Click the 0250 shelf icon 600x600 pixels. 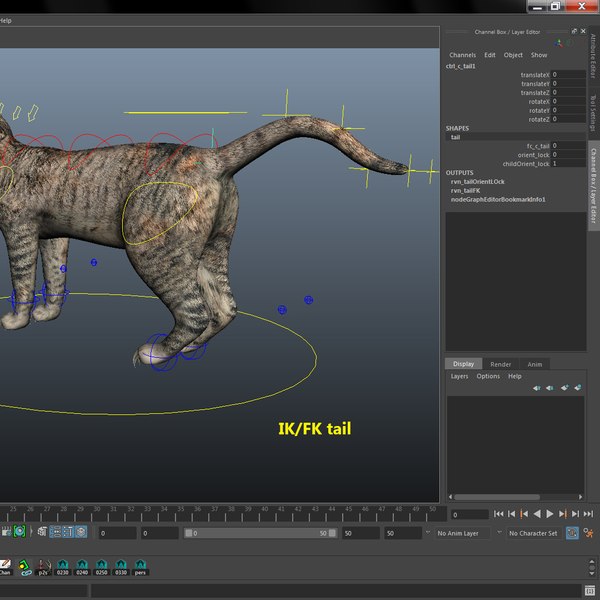(x=101, y=567)
